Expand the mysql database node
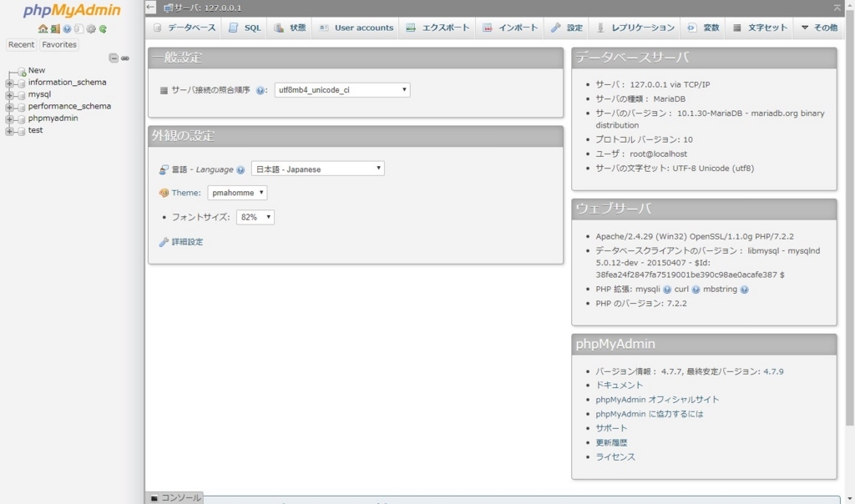 [9, 95]
